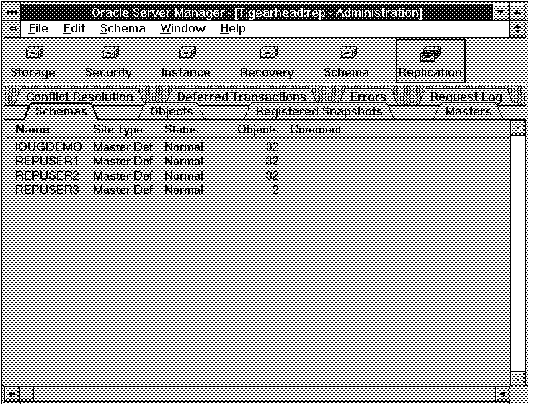
Task: Open the Help menu
Action: pos(233,28)
